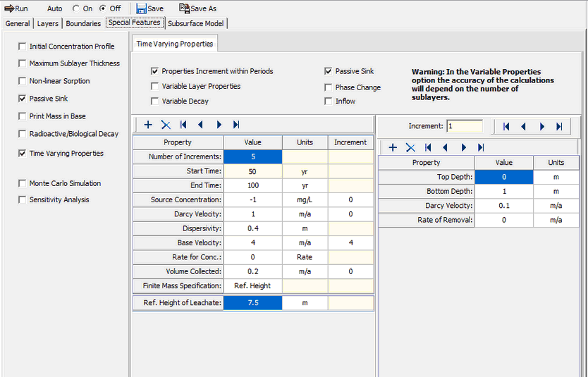This screenshot has height=377, width=588.
Task: Delete record using X above Top Depth table
Action: coord(410,147)
